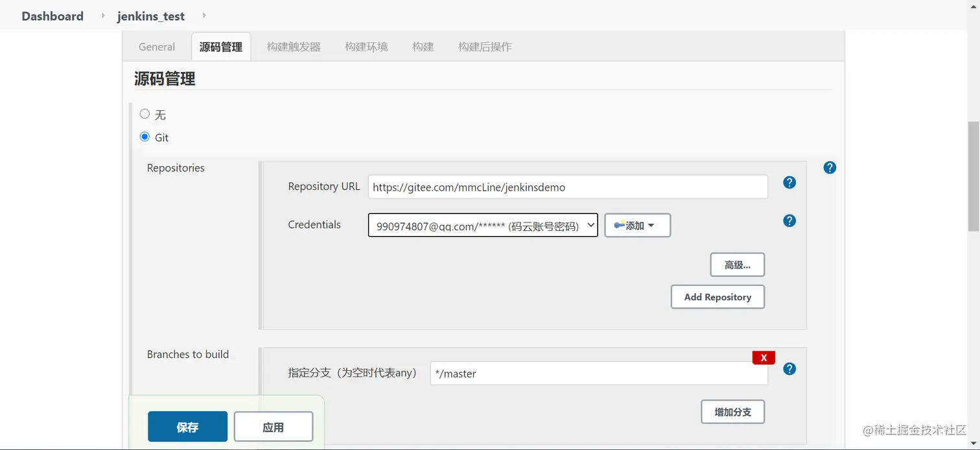Switch to the 源码管理 tab
Image resolution: width=980 pixels, height=450 pixels.
click(221, 47)
